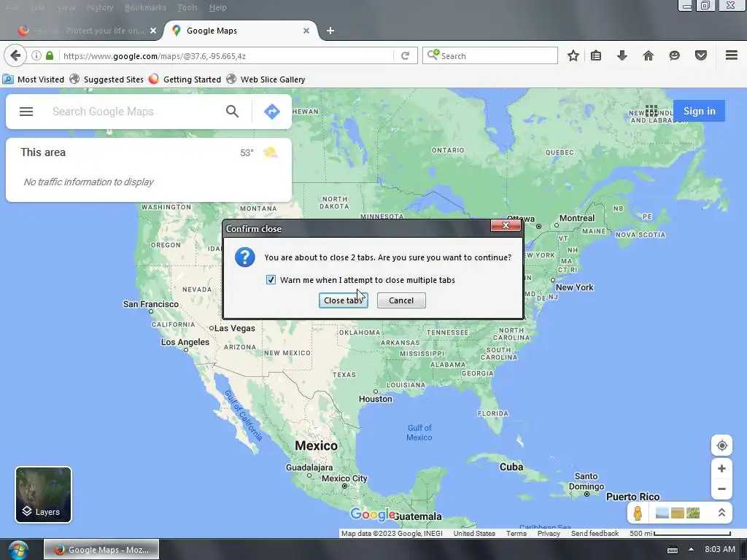Click in the Search Google Maps field
The image size is (747, 560).
click(133, 112)
